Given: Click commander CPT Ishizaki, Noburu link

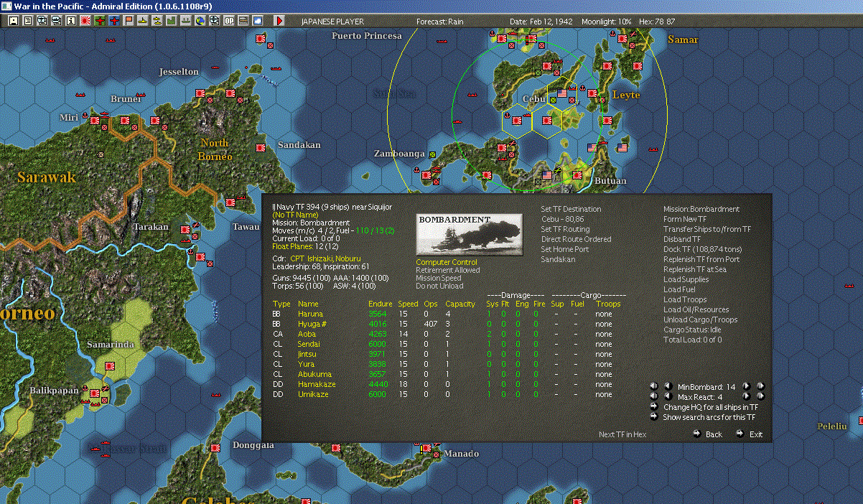Looking at the screenshot, I should (x=325, y=258).
